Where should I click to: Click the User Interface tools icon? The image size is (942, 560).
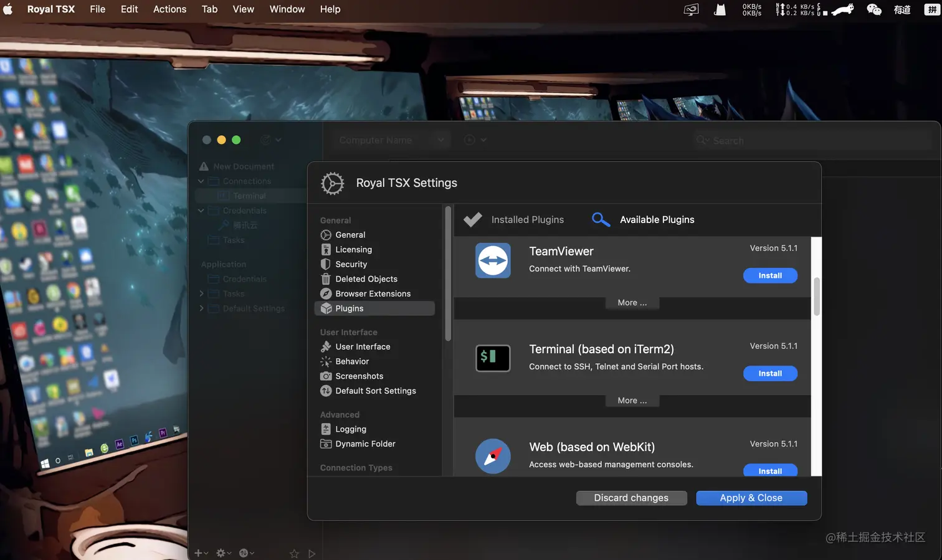pyautogui.click(x=326, y=347)
